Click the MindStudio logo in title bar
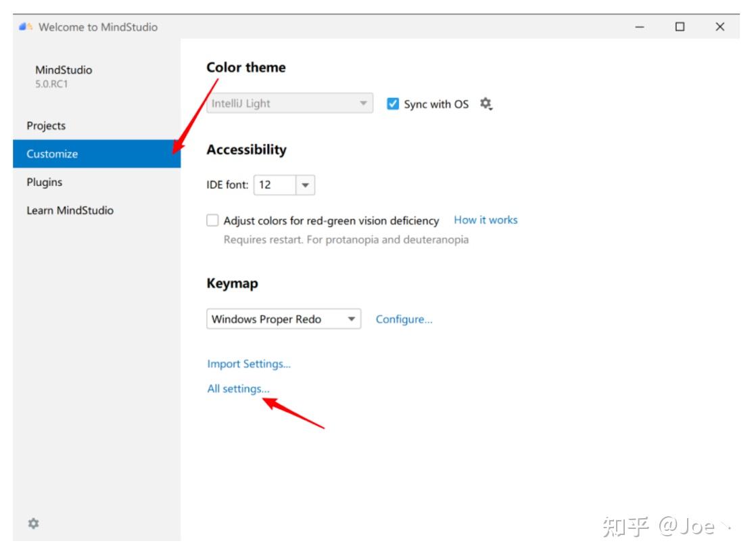The width and height of the screenshot is (756, 558). [26, 26]
